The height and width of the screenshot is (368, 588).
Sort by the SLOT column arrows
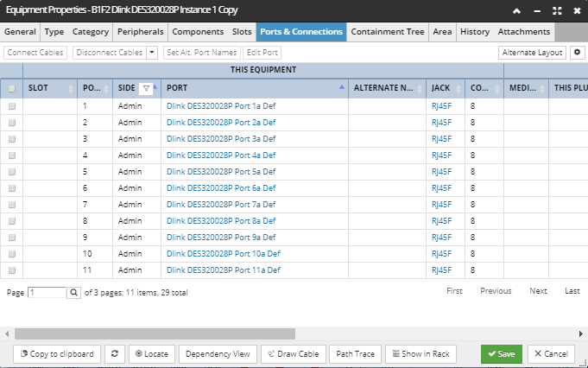[x=71, y=88]
